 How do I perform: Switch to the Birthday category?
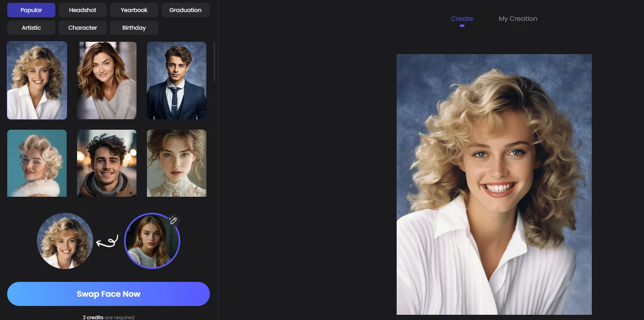tap(134, 28)
